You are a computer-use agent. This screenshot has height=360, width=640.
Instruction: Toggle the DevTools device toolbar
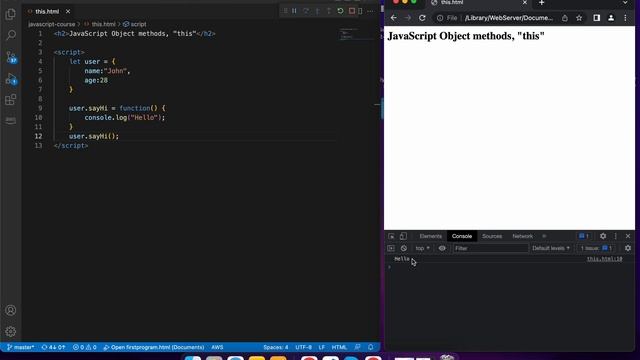pyautogui.click(x=403, y=236)
